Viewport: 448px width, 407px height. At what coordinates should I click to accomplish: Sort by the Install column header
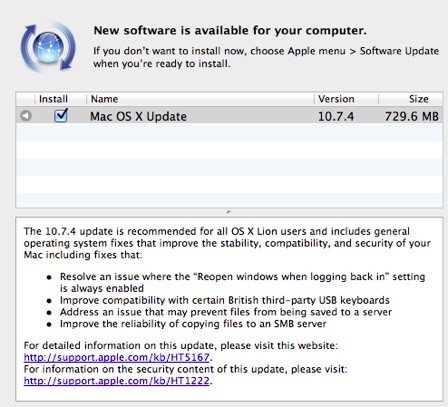(53, 99)
